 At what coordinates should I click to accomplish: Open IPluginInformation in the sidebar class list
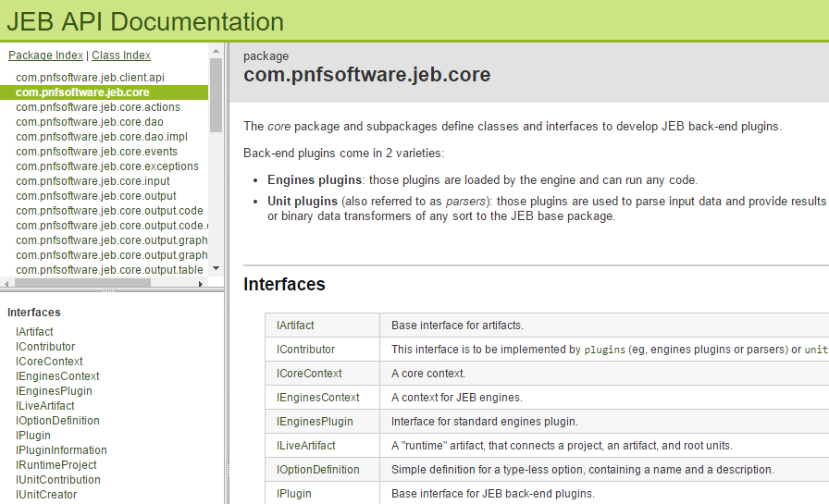[x=61, y=450]
